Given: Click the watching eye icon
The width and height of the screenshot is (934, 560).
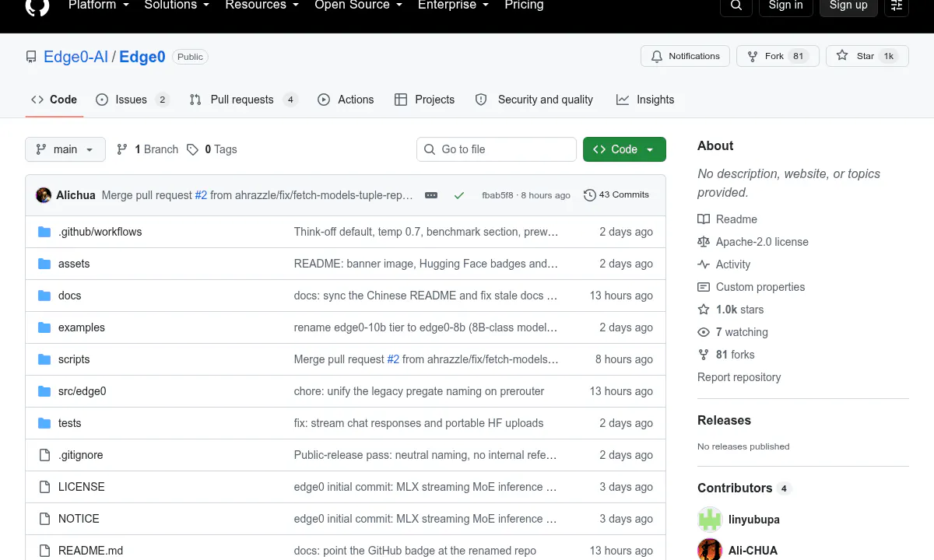Looking at the screenshot, I should click(x=704, y=332).
